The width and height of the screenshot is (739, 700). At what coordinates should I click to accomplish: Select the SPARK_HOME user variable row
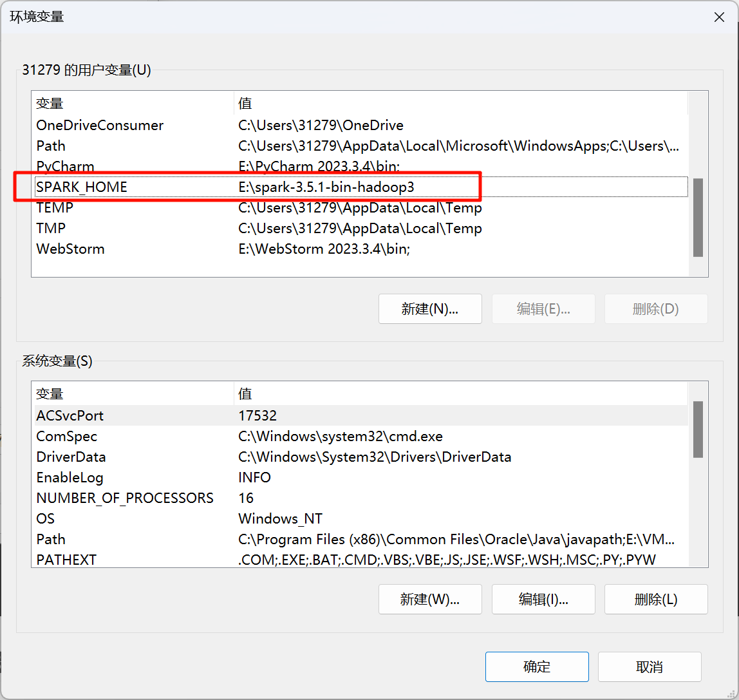tap(82, 187)
